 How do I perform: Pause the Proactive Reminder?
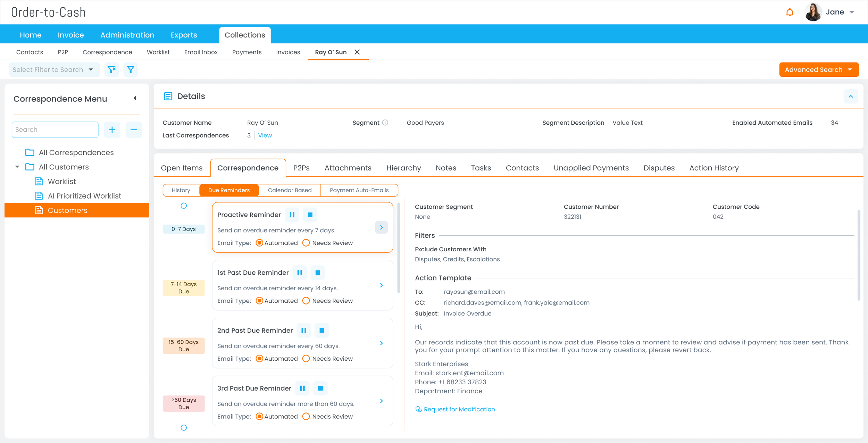tap(292, 215)
